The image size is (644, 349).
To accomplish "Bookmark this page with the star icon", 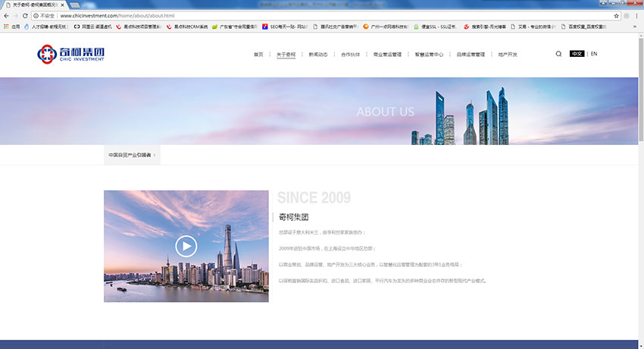I will pyautogui.click(x=617, y=16).
